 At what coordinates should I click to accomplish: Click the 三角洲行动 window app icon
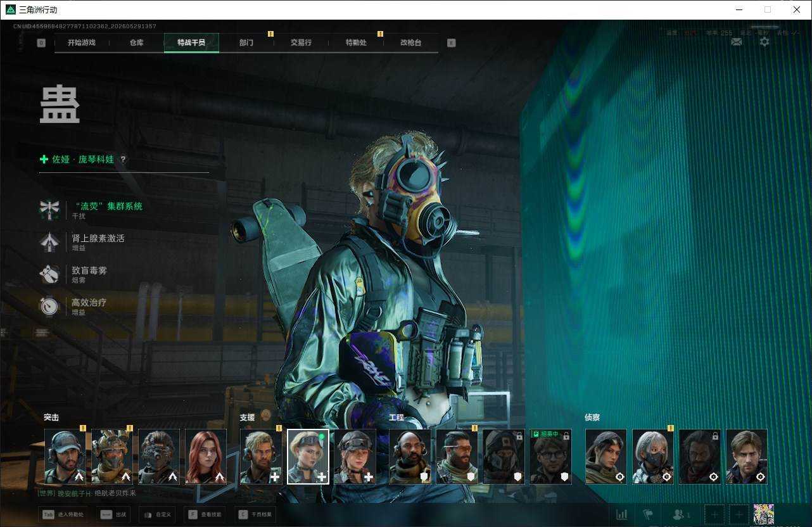coord(11,10)
